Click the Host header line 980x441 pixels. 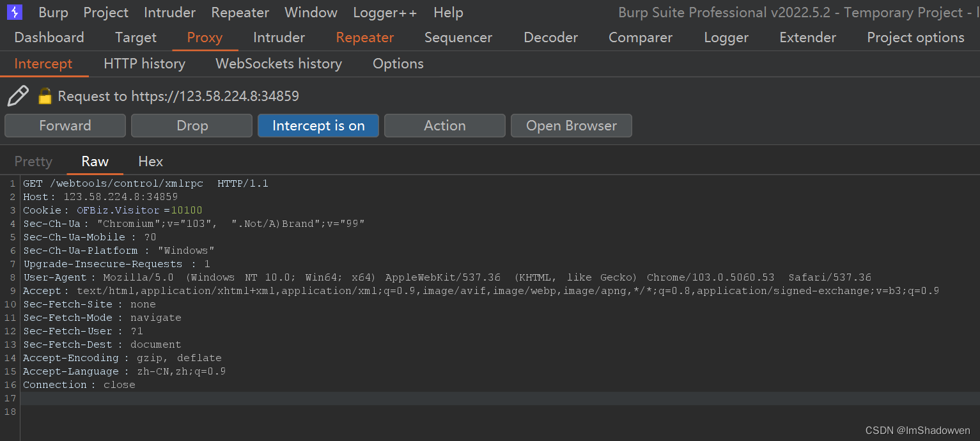coord(100,197)
